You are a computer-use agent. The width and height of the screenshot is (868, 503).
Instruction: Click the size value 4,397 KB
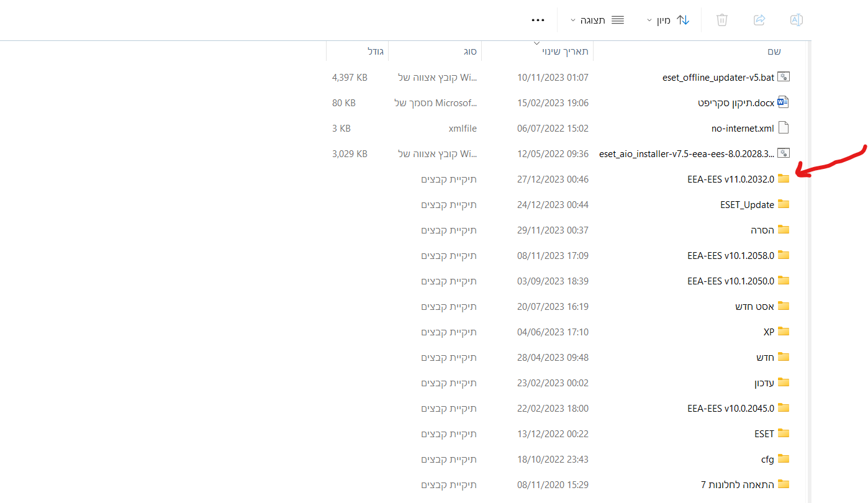pyautogui.click(x=350, y=78)
